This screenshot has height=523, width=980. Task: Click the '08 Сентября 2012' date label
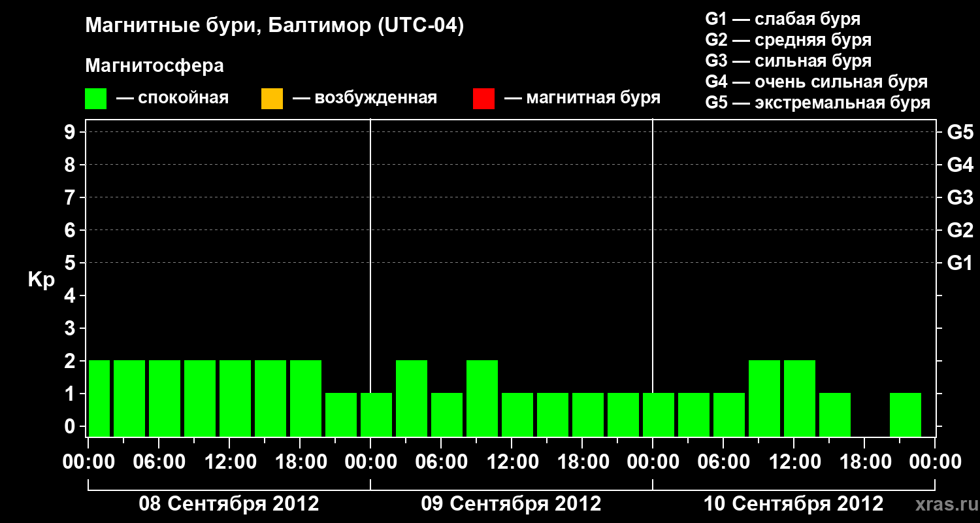coord(229,503)
